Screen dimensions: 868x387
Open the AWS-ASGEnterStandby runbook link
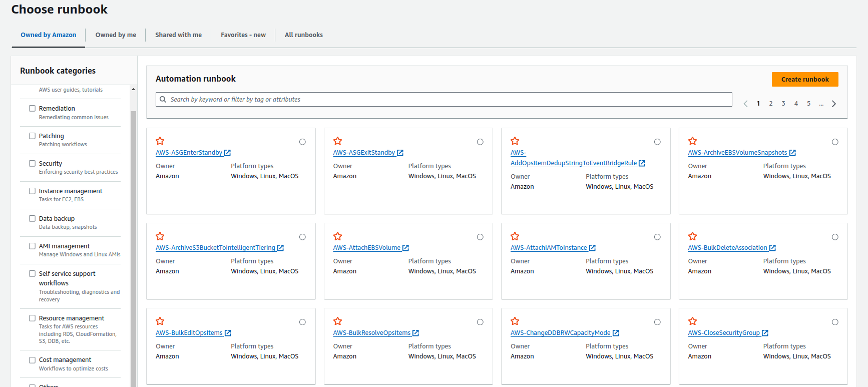189,153
